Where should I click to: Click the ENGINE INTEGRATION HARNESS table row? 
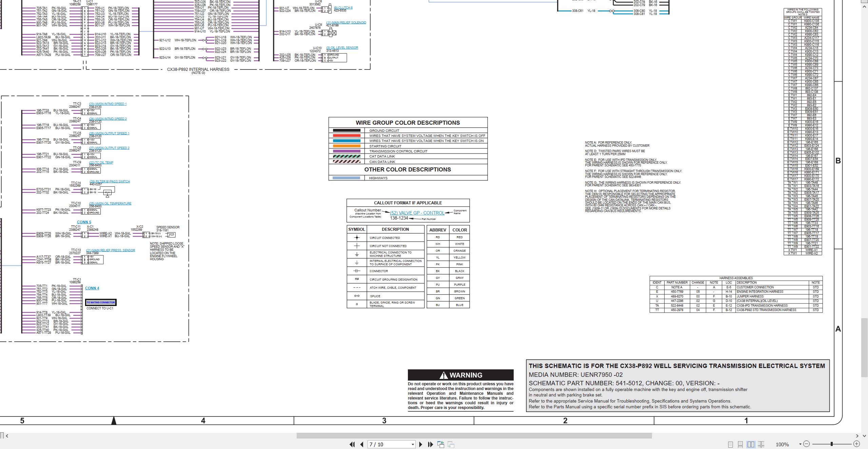pos(736,291)
